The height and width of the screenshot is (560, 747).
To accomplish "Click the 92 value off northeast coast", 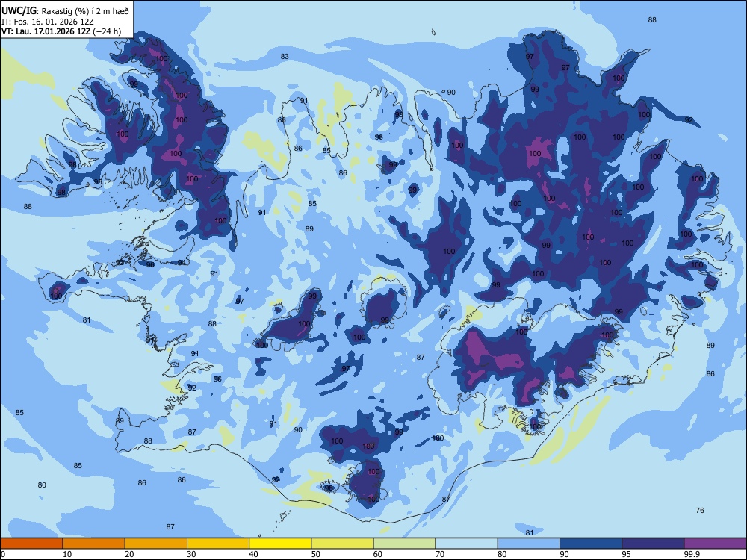I will pos(689,120).
